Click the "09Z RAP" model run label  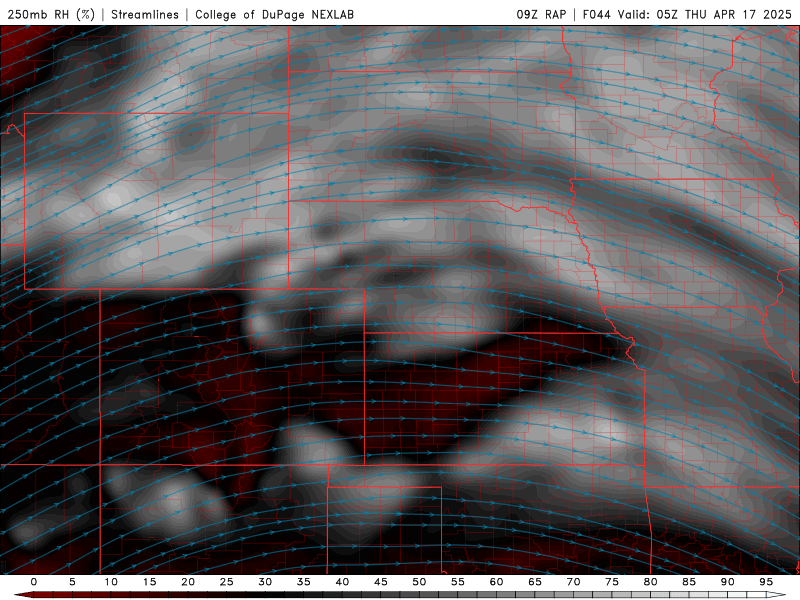[x=541, y=14]
